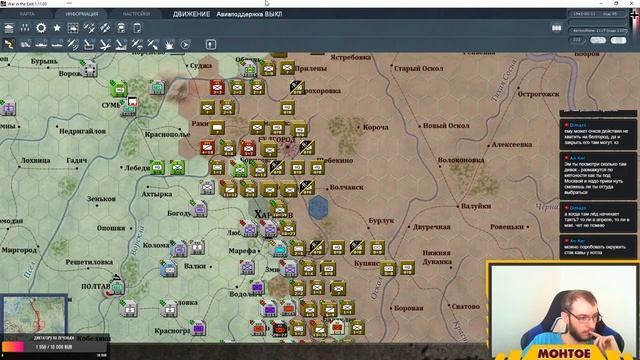640x360 pixels.
Task: Select the unit stack at Полтава
Action: pyautogui.click(x=118, y=287)
